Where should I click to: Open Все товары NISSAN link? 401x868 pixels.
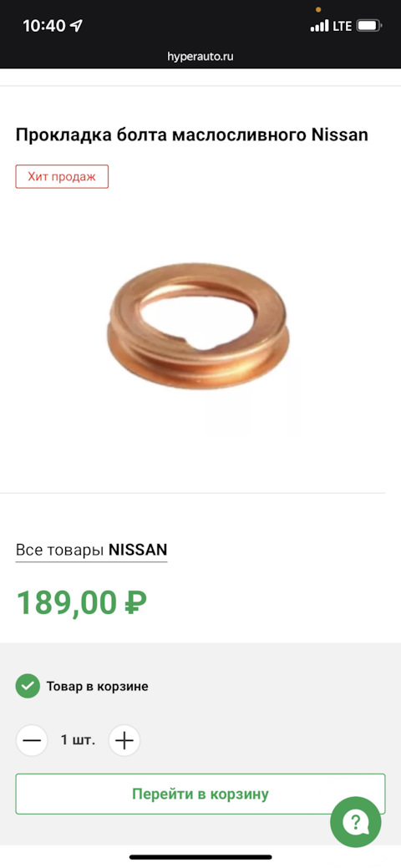tap(91, 551)
